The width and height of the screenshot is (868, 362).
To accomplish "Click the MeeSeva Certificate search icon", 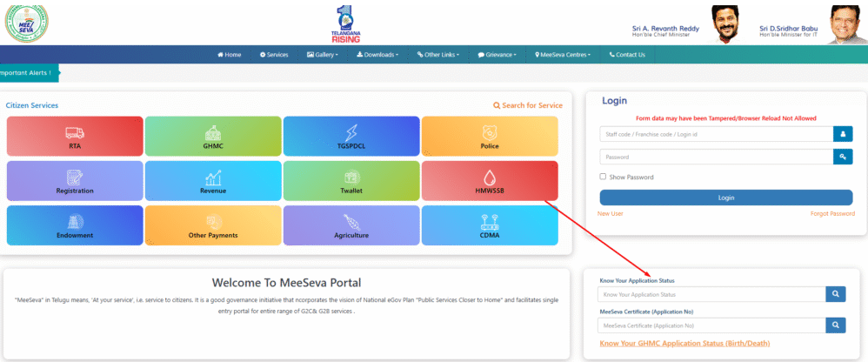I will (x=835, y=325).
